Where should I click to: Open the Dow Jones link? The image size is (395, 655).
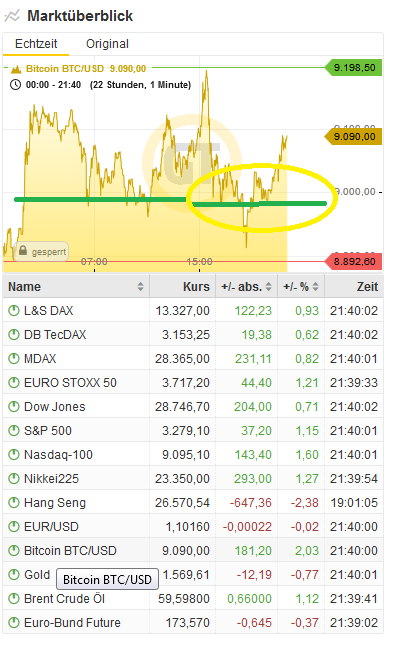click(x=55, y=407)
